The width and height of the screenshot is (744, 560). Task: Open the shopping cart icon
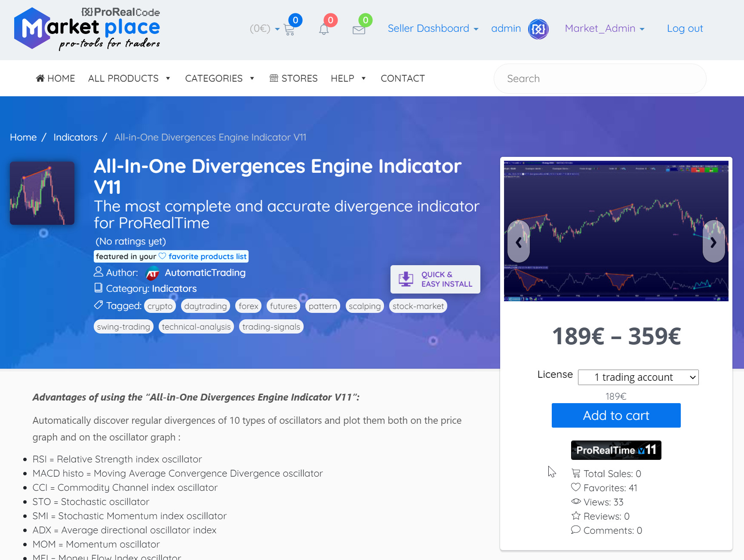click(289, 30)
